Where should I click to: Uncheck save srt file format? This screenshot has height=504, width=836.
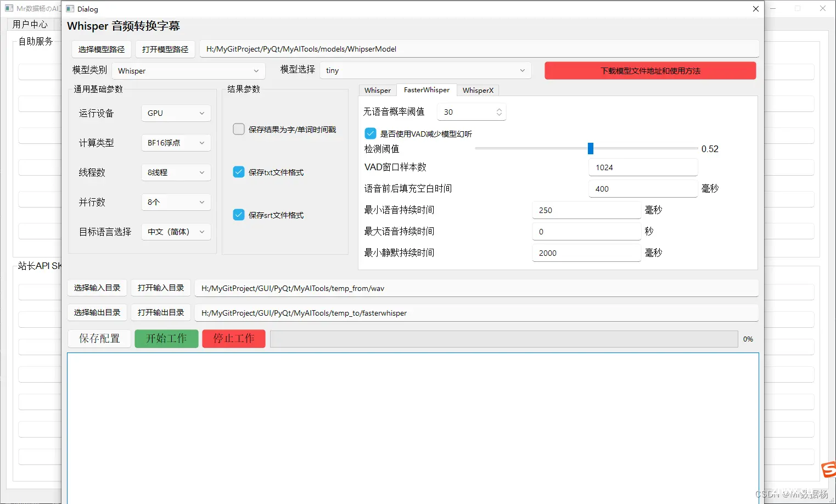[239, 215]
